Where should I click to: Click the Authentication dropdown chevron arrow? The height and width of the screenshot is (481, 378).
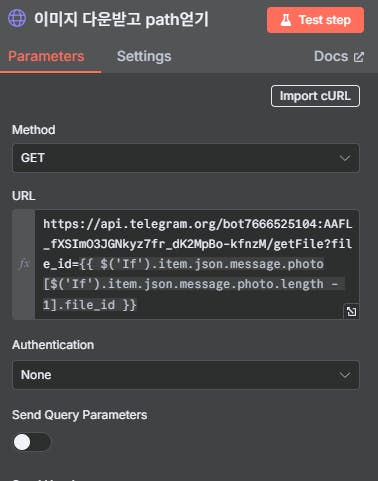point(345,375)
